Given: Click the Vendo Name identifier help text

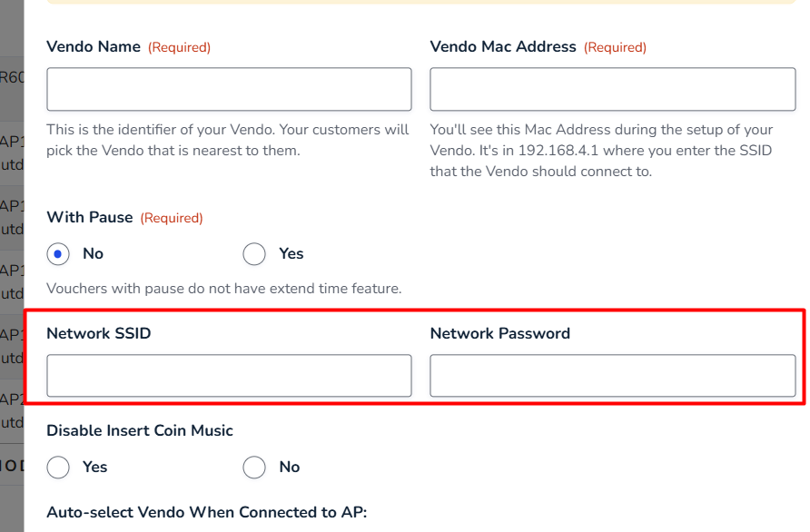Looking at the screenshot, I should pyautogui.click(x=228, y=140).
